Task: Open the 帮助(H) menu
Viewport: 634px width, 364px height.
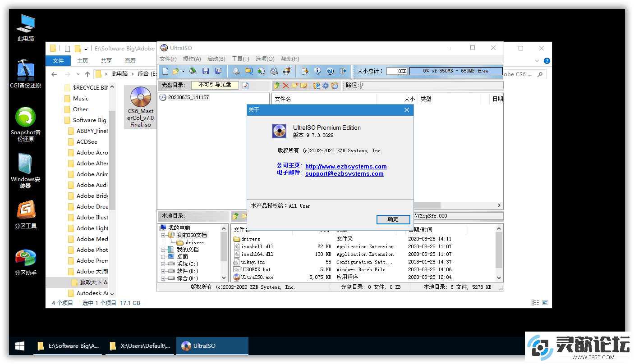Action: [x=290, y=59]
